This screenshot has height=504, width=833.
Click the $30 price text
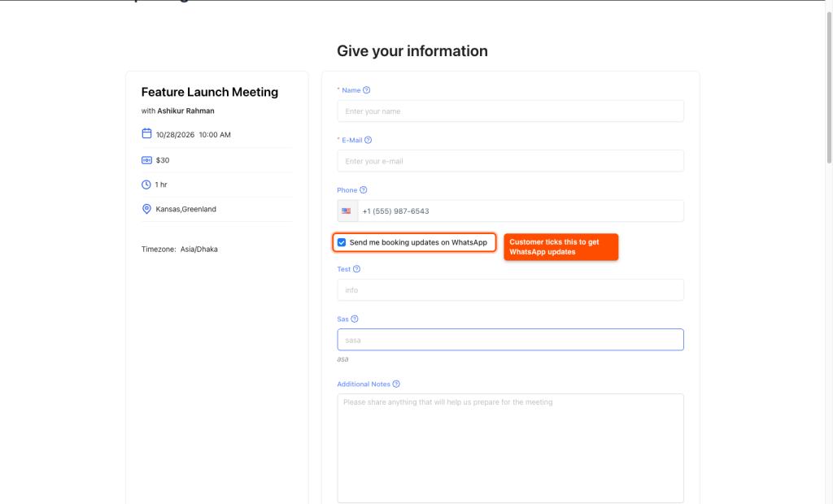(x=163, y=160)
